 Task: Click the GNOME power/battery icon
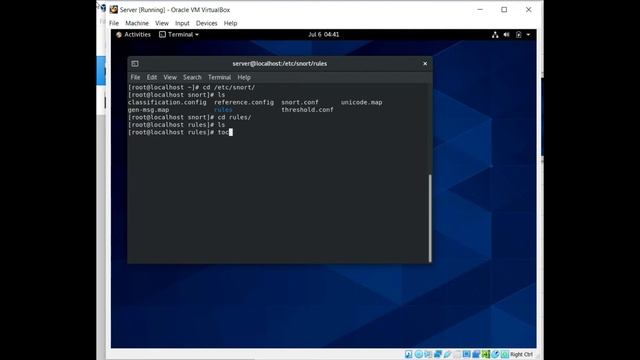pyautogui.click(x=518, y=35)
